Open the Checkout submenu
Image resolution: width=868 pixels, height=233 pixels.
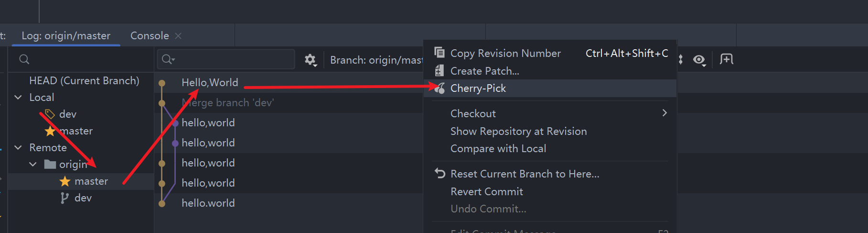tap(473, 113)
